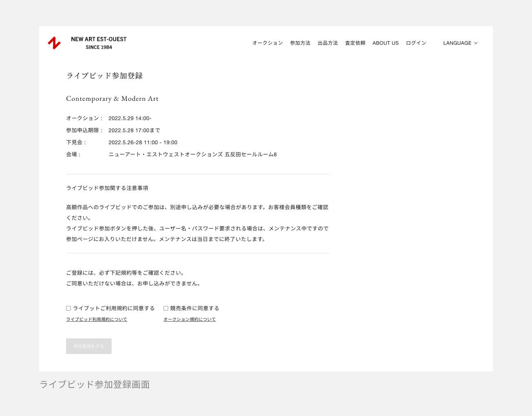Open the オークション navigation menu
Screen dimensions: 532x416
pos(267,43)
